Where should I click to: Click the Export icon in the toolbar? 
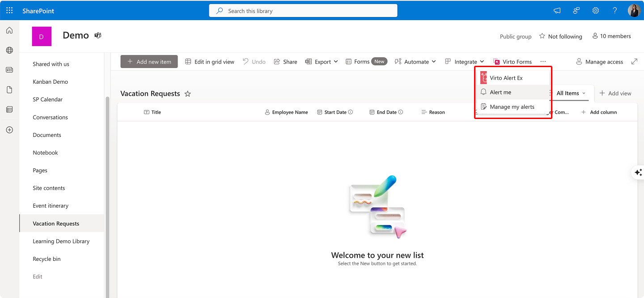[308, 61]
